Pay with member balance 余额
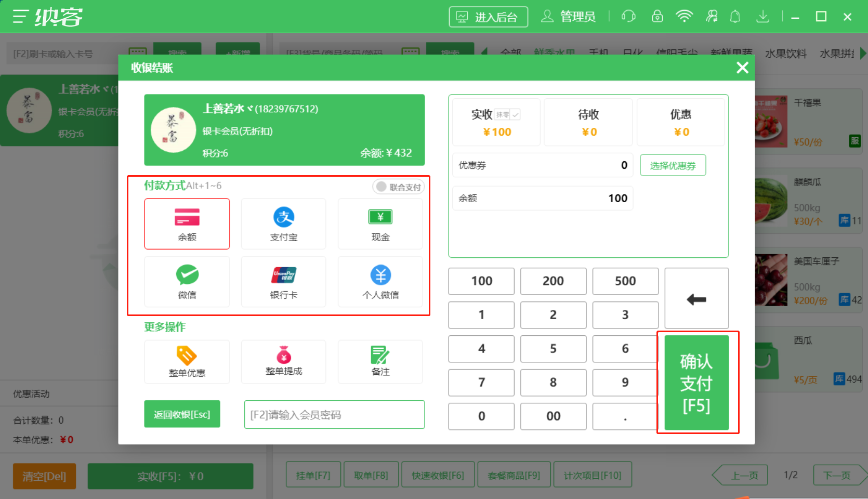Viewport: 868px width, 499px height. tap(187, 224)
